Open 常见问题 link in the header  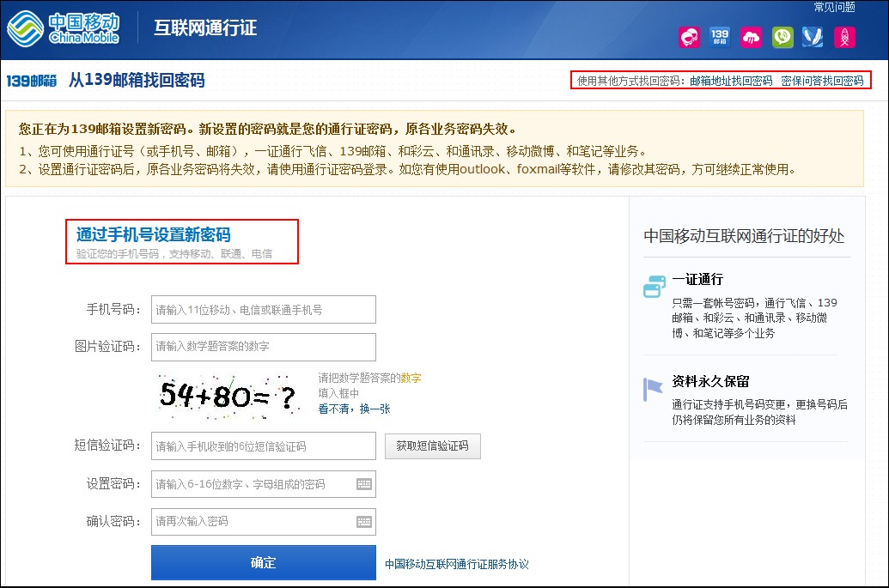[834, 7]
